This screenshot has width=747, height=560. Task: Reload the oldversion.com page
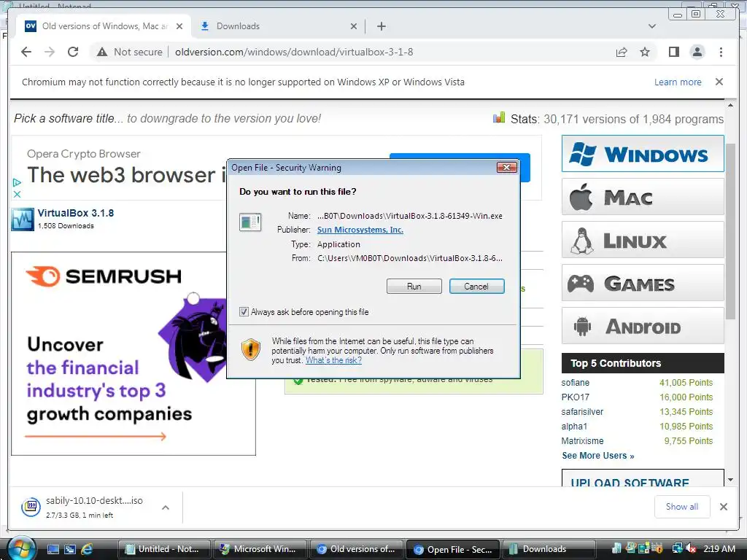73,52
